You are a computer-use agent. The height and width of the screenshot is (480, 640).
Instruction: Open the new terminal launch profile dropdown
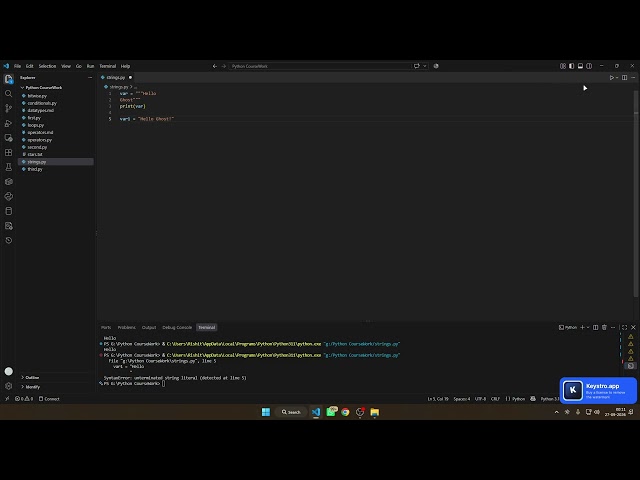coord(588,327)
